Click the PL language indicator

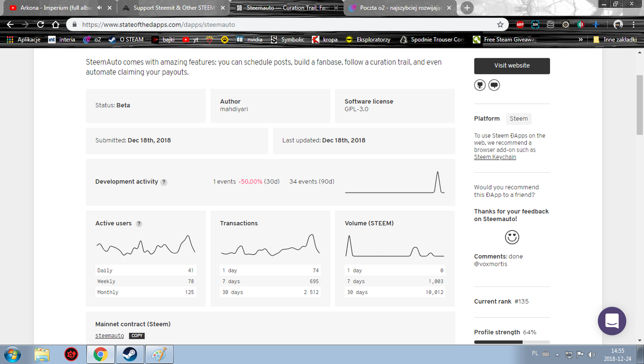[535, 354]
